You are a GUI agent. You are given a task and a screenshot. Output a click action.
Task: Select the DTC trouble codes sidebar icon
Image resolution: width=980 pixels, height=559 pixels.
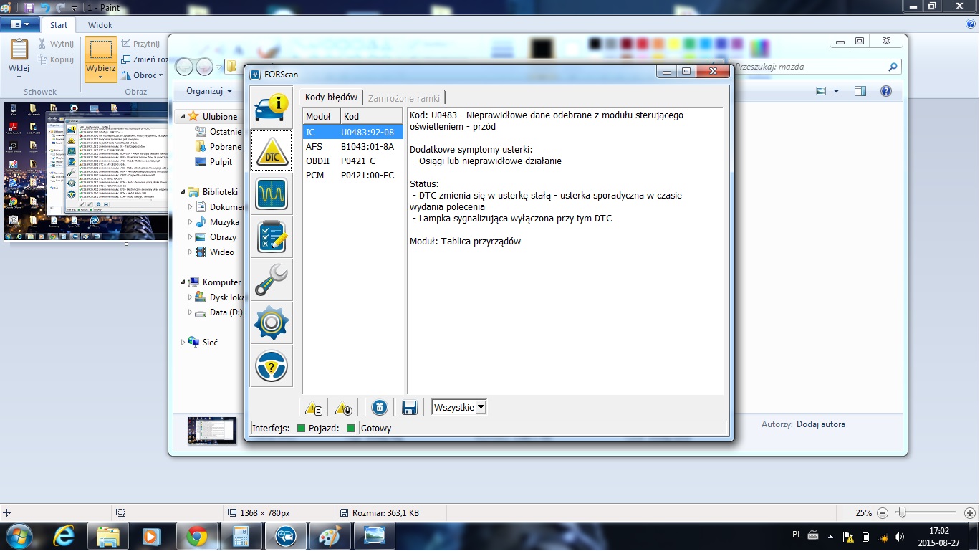[271, 150]
